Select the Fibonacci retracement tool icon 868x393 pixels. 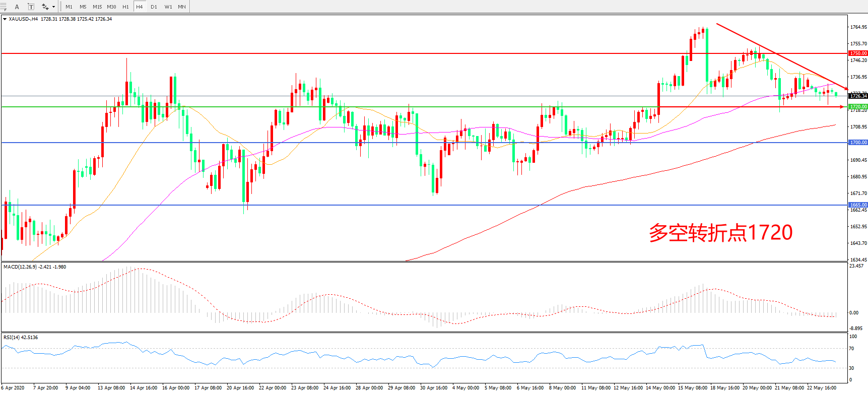[4, 7]
